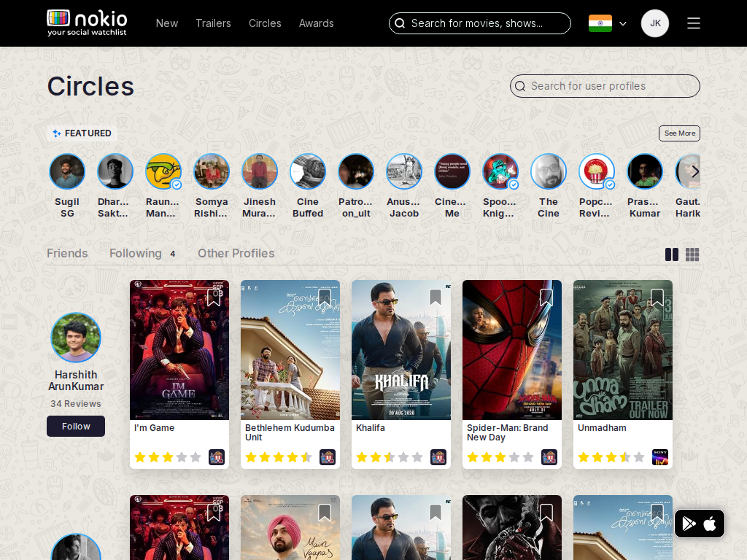Expand the country dropdown chevron
The width and height of the screenshot is (747, 560).
623,23
